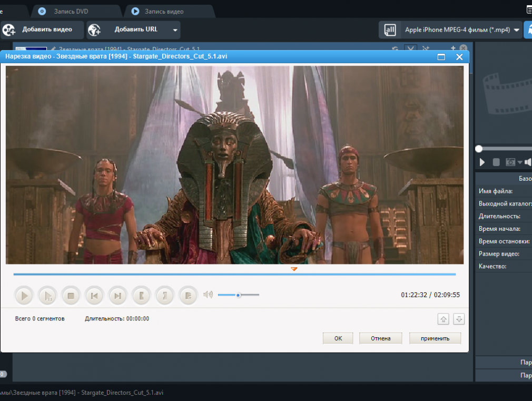
Task: Click the 'Длительность: 00:00:00' text in dialog
Action: tap(117, 318)
